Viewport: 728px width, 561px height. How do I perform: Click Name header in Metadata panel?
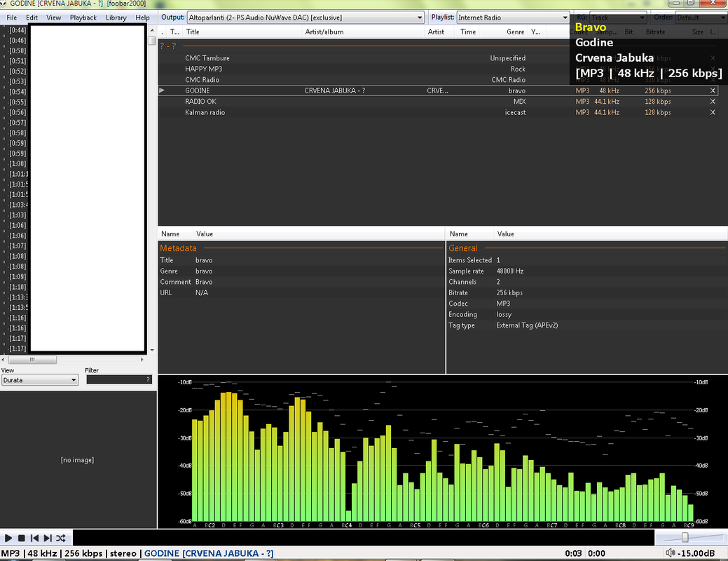(170, 234)
